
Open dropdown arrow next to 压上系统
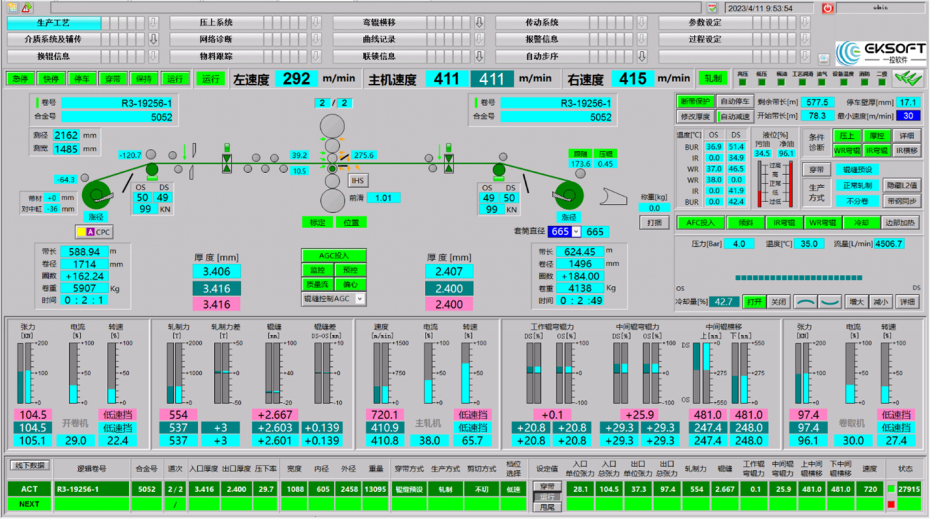tap(316, 23)
